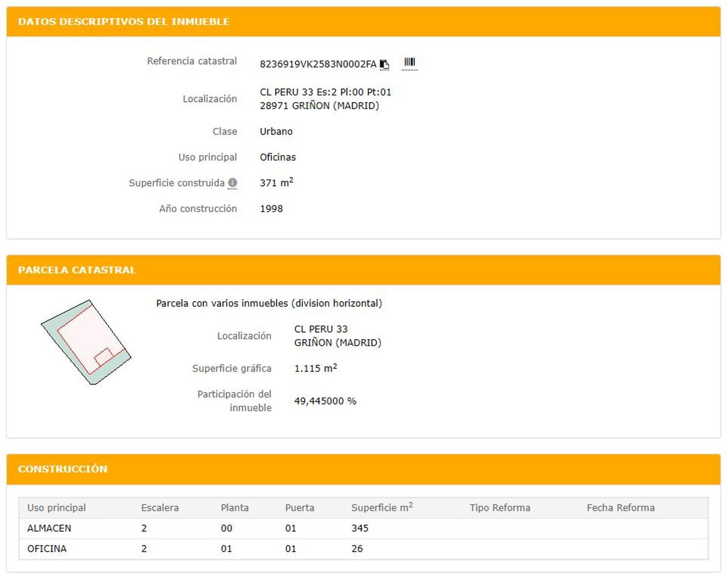The height and width of the screenshot is (580, 728).
Task: Click the Puerta column header
Action: click(300, 508)
